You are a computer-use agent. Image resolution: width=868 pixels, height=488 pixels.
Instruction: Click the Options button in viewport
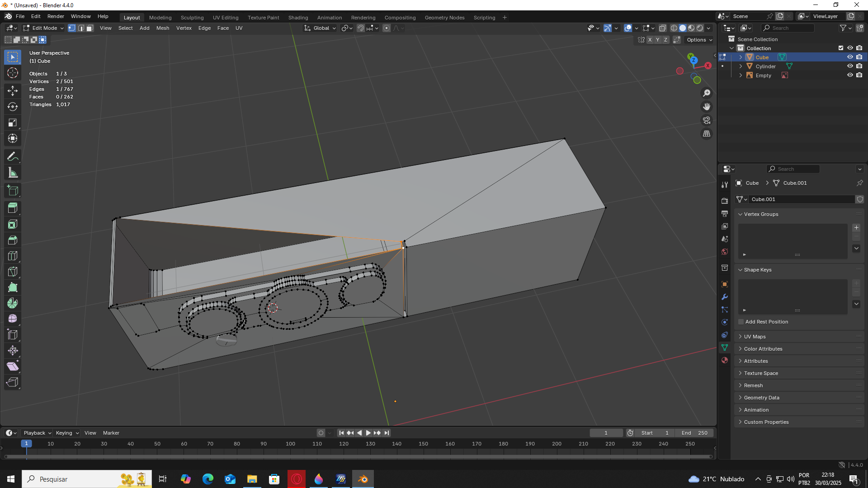pos(699,40)
